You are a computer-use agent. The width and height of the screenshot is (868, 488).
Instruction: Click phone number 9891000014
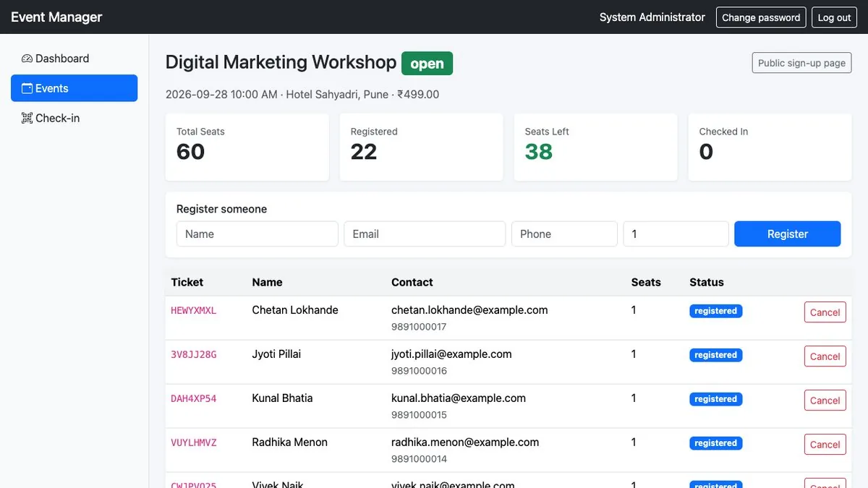tap(419, 459)
